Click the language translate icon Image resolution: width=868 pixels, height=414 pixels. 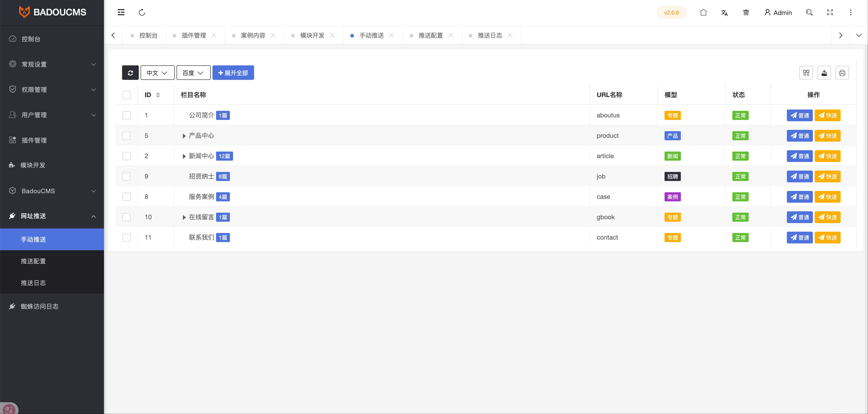coord(724,12)
